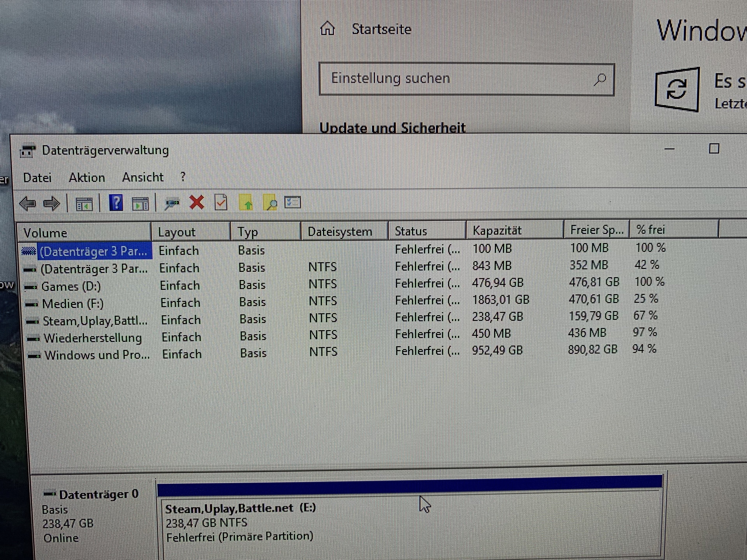Click the Properties checkmark document icon
Image resolution: width=747 pixels, height=560 pixels.
[221, 203]
